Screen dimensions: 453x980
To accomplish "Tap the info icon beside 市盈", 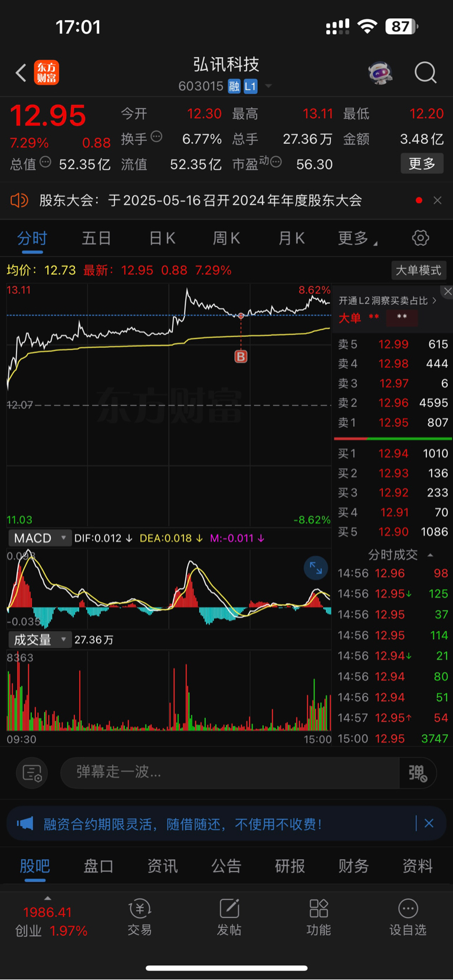I will pyautogui.click(x=275, y=162).
